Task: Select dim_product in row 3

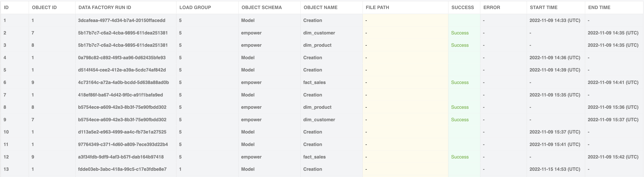Action: (x=317, y=45)
